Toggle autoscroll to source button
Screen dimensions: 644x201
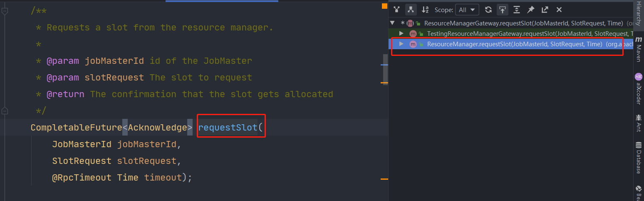point(503,10)
